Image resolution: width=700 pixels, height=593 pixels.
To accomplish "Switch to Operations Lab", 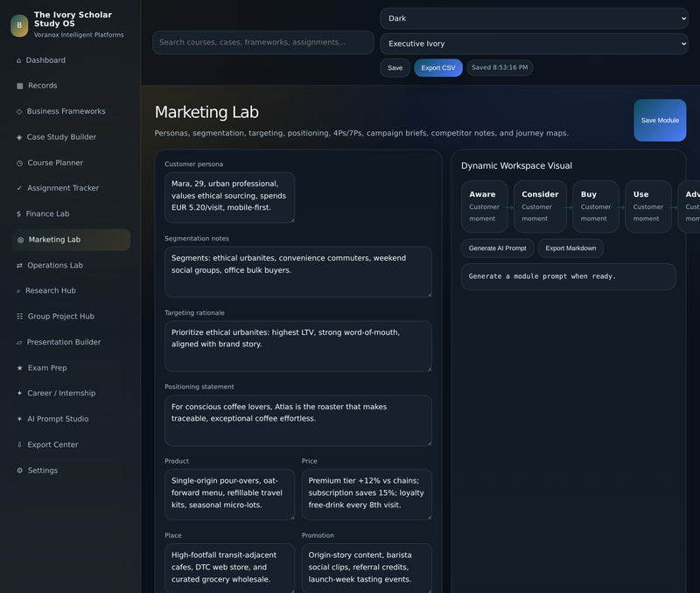I will point(71,266).
